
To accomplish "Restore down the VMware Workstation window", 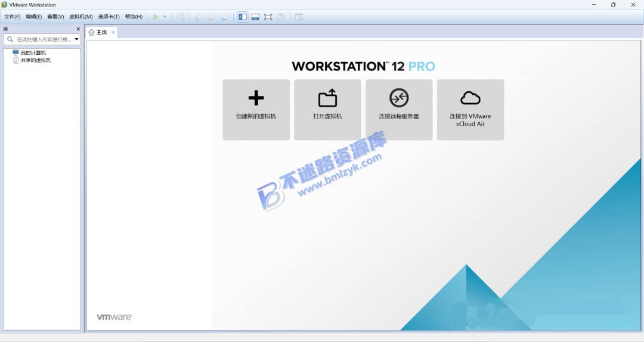I will [x=613, y=5].
